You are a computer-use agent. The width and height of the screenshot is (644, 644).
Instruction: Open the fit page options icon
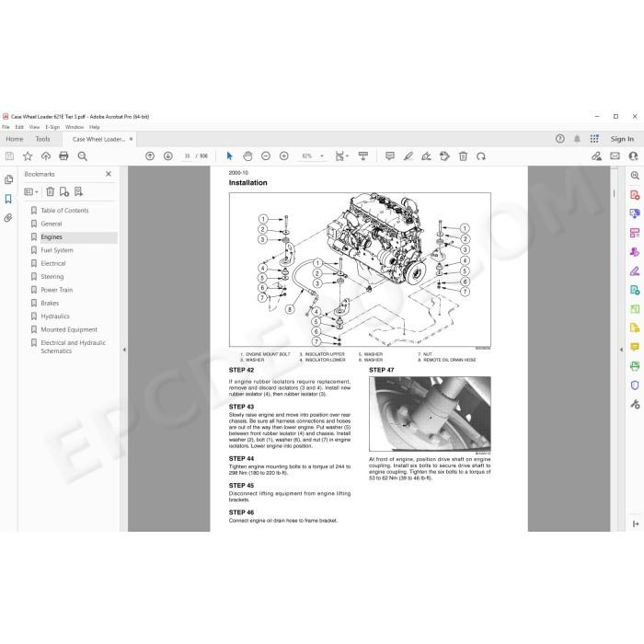pyautogui.click(x=341, y=156)
